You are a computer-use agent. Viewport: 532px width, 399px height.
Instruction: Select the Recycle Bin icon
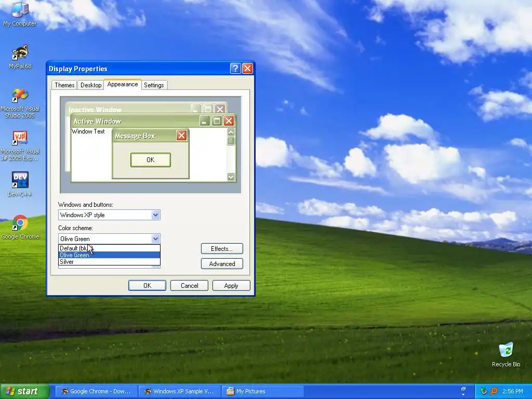[506, 355]
